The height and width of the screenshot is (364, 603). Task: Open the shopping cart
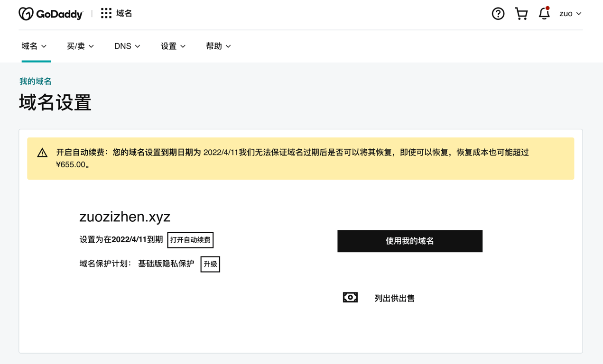[521, 14]
